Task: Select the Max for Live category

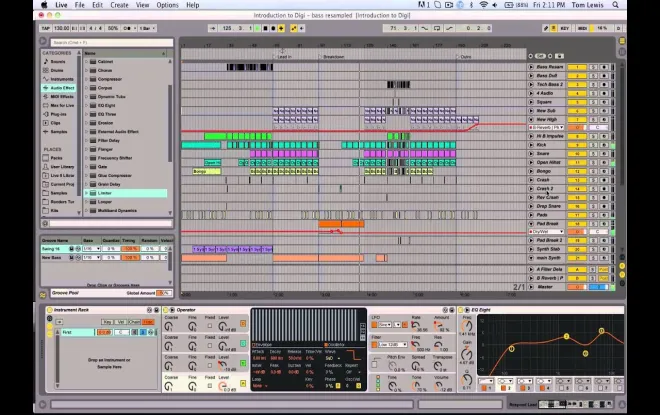Action: [58, 105]
